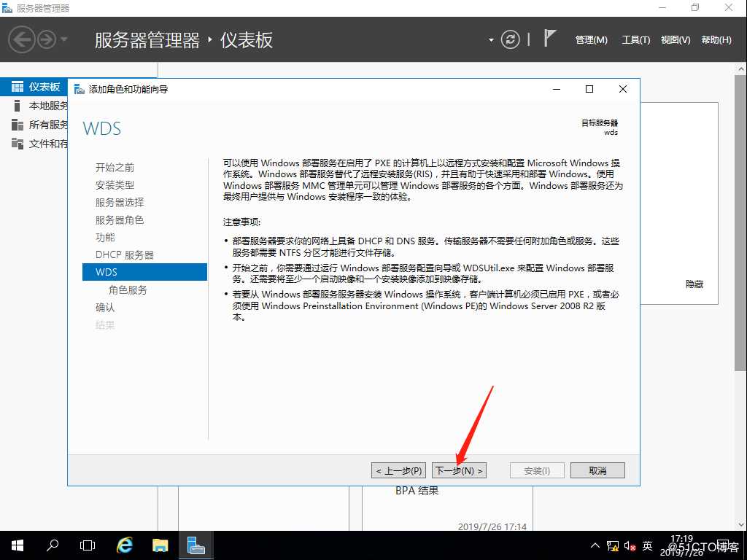Go to 确认 wizard step

coord(105,308)
